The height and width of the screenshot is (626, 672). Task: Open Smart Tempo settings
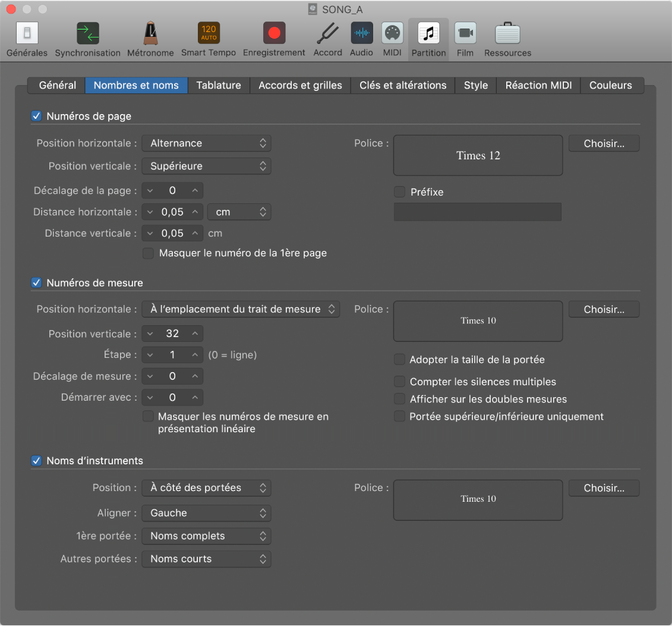point(209,33)
